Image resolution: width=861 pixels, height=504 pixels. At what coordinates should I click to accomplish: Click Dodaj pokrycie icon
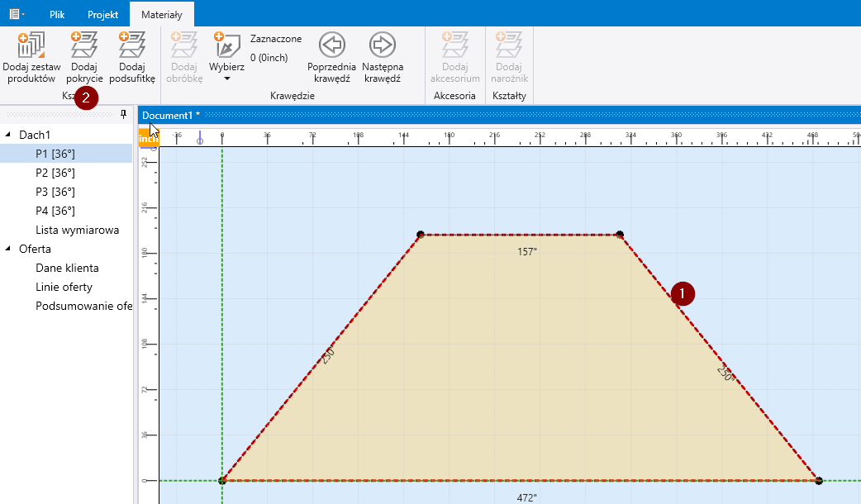point(84,44)
